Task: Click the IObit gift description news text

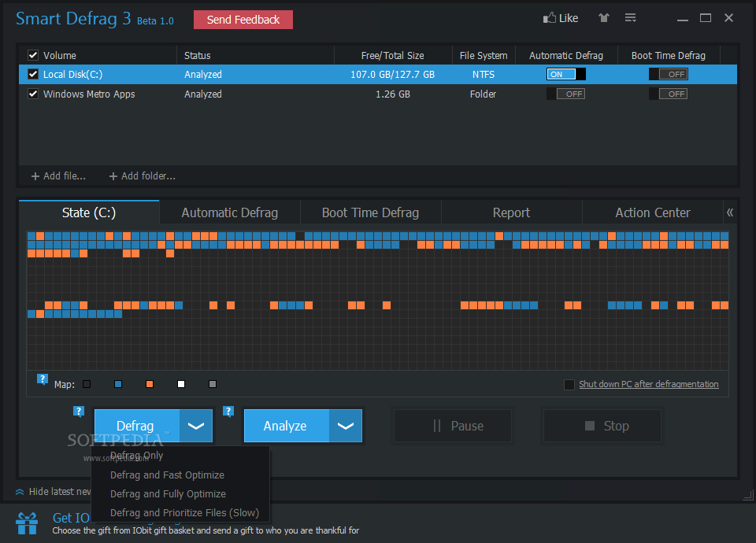Action: pos(206,530)
